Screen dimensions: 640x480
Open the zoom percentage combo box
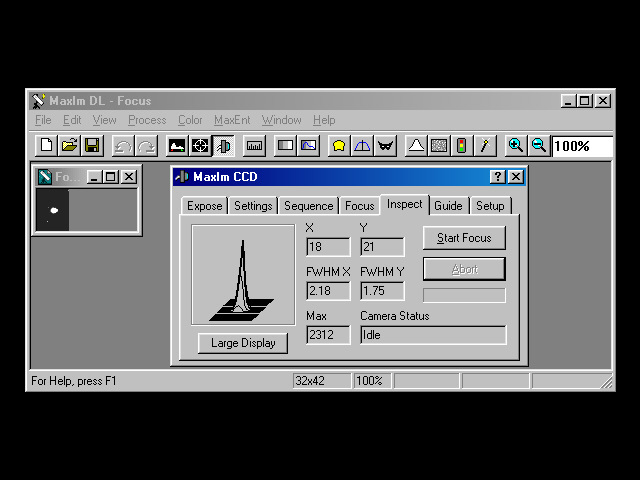pyautogui.click(x=582, y=146)
